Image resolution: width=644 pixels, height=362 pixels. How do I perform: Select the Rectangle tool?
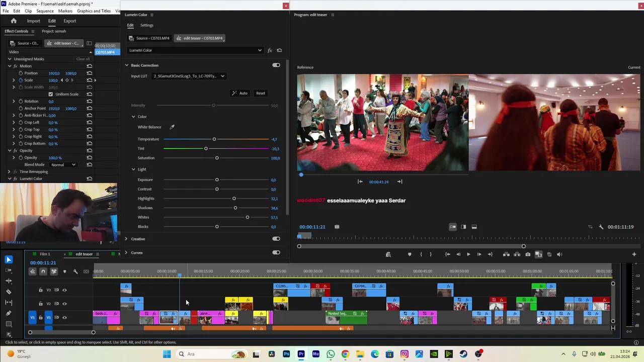click(9, 324)
